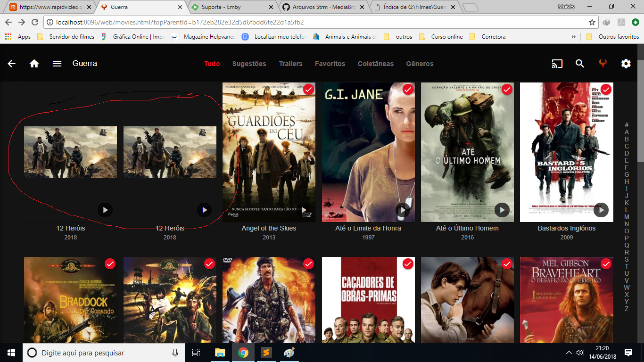
Task: Open the Braveheart movie poster
Action: (x=567, y=300)
